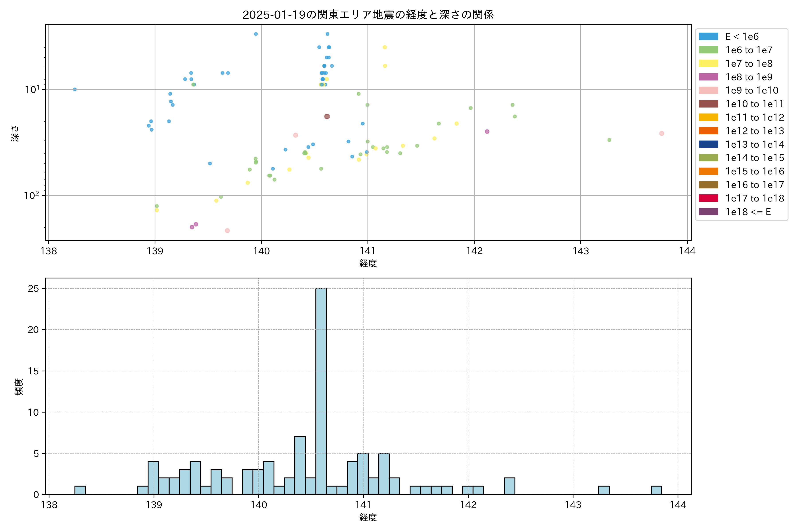Click the chart title text
This screenshot has width=798, height=532.
[x=368, y=15]
